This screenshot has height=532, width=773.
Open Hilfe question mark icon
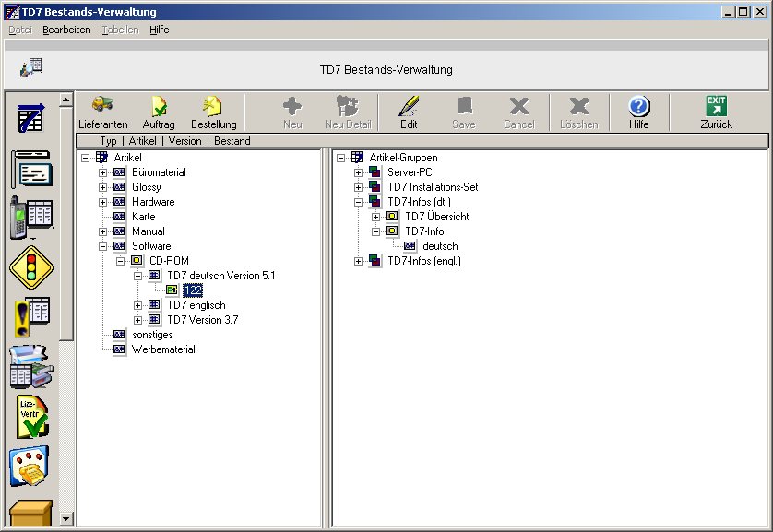point(638,107)
